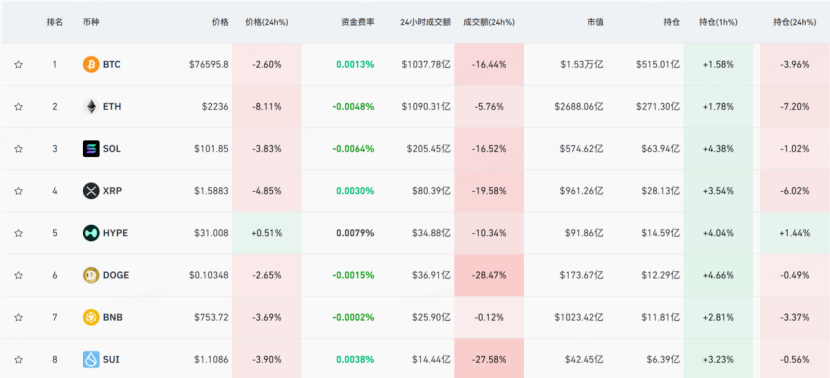Viewport: 830px width, 378px height.
Task: Click the XRP coin logo
Action: [x=91, y=191]
